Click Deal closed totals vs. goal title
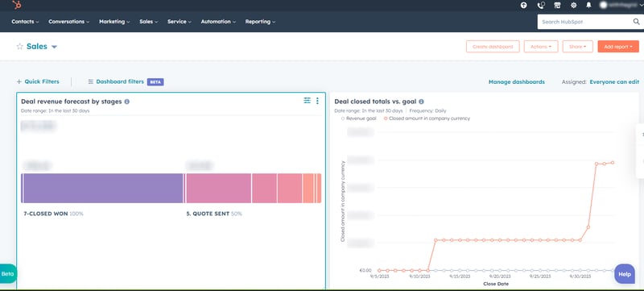The height and width of the screenshot is (291, 644). click(x=375, y=102)
